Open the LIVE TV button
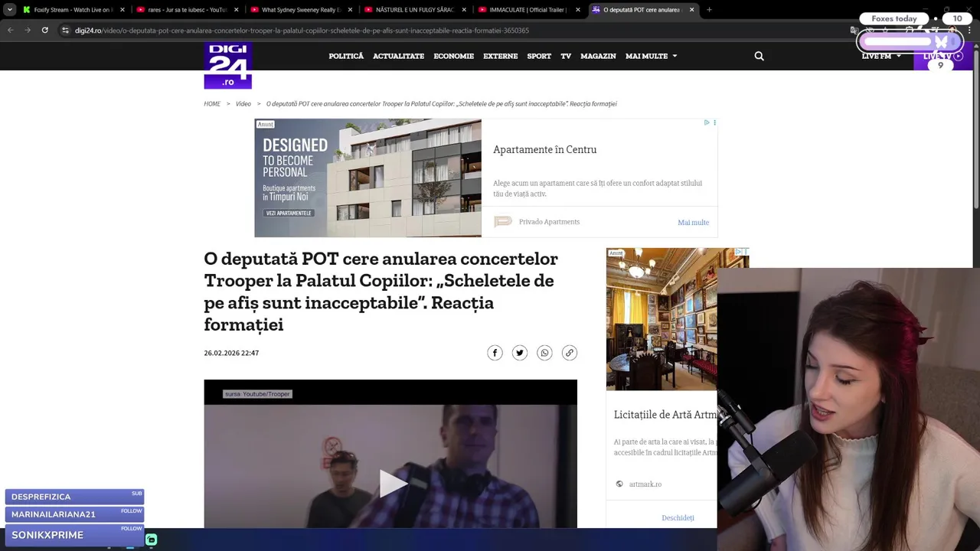980x551 pixels. point(942,57)
